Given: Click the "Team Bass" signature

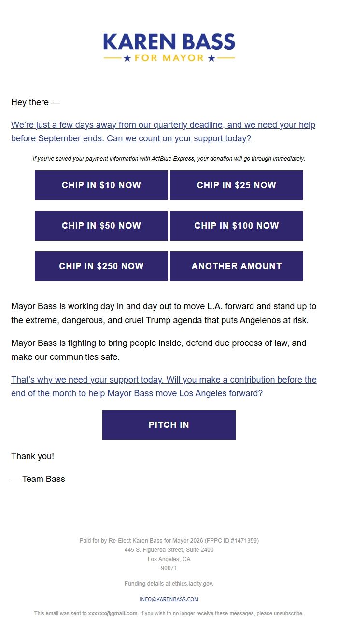Looking at the screenshot, I should point(38,479).
